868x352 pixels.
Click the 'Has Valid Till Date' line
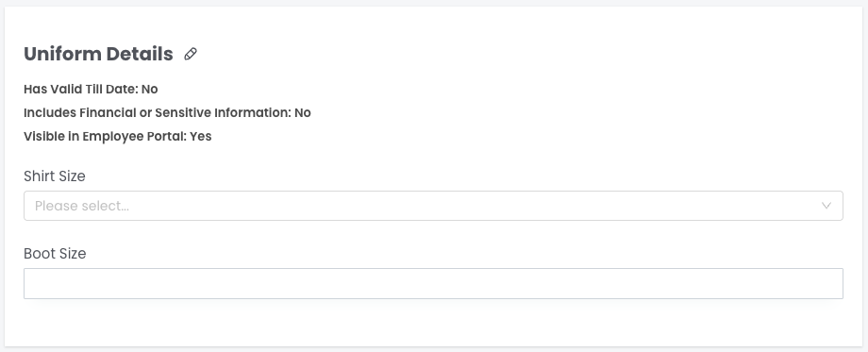tap(91, 89)
